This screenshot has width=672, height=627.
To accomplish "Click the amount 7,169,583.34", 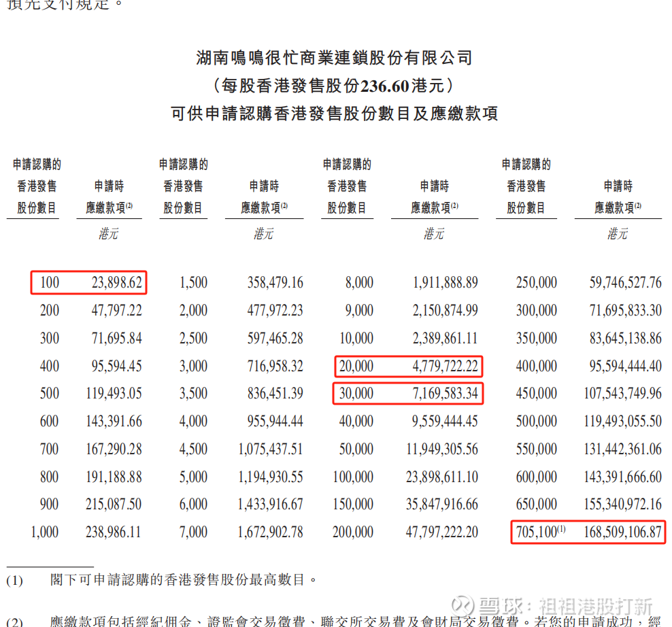I will (446, 394).
